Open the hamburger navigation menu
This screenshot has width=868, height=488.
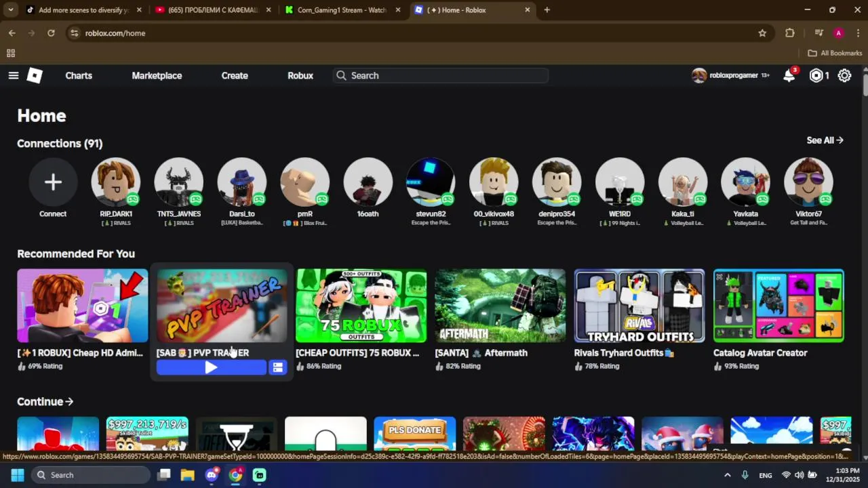(x=13, y=75)
